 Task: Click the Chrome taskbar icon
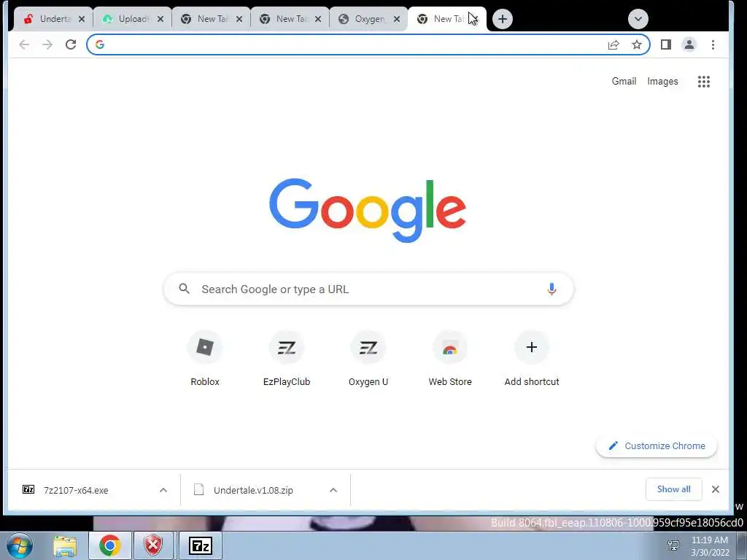pos(109,545)
